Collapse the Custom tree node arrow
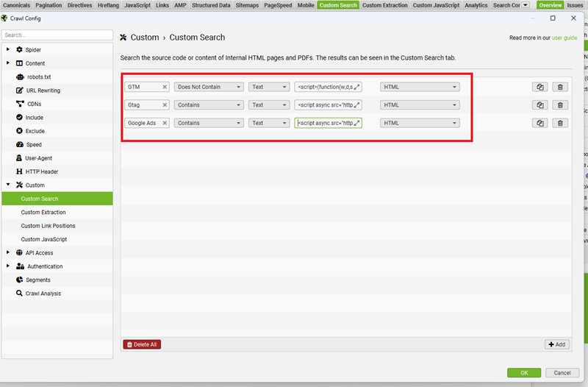The width and height of the screenshot is (588, 387). click(8, 185)
